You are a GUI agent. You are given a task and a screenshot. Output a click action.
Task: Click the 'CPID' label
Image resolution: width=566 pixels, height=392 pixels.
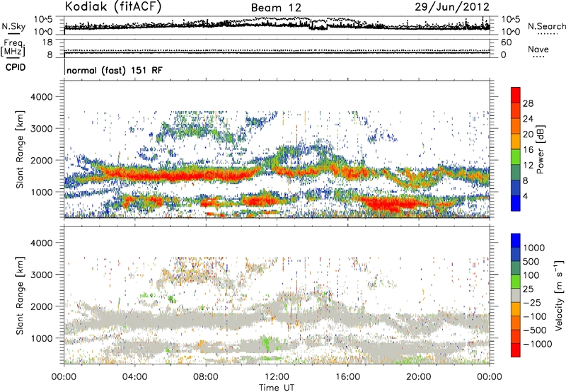pyautogui.click(x=16, y=67)
